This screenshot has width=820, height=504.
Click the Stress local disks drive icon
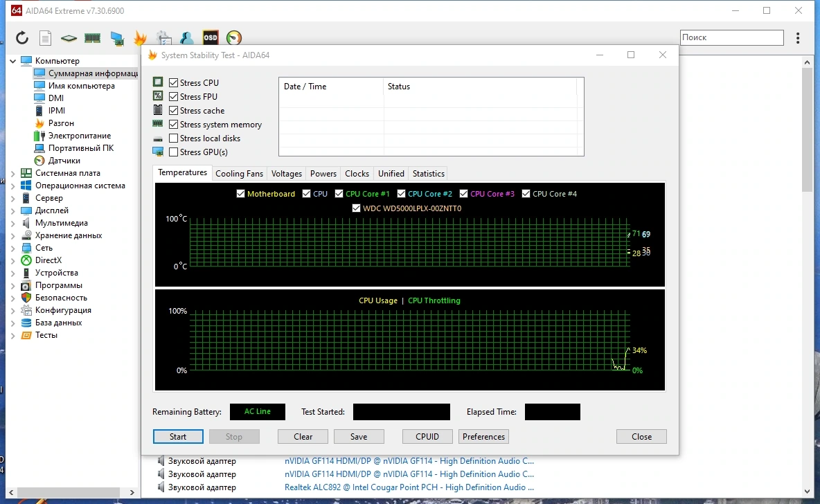coord(157,138)
